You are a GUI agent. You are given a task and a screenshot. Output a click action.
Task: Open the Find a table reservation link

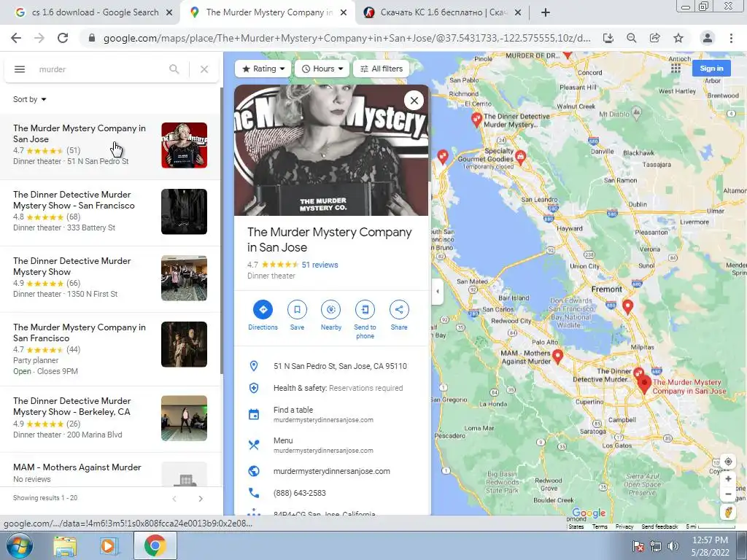pyautogui.click(x=332, y=414)
